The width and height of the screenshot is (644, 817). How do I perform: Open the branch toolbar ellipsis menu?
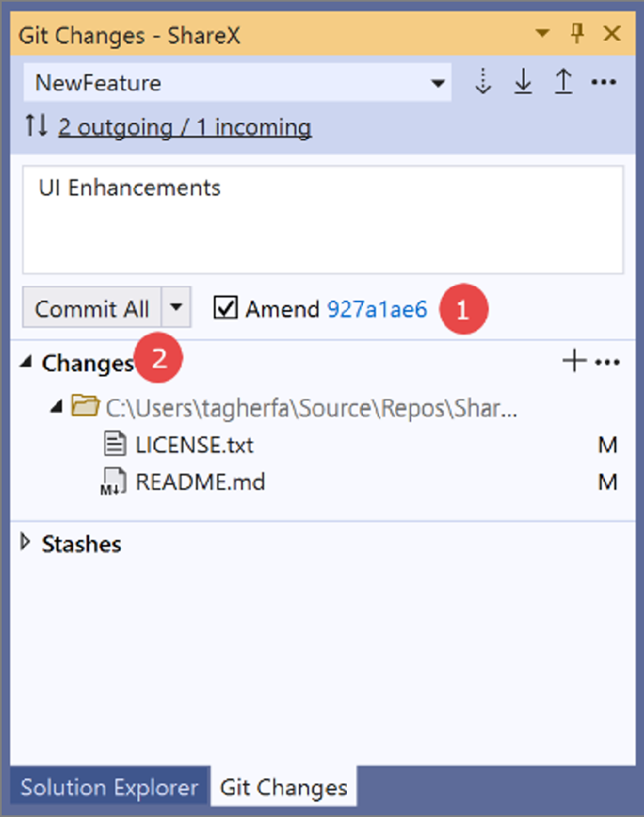point(603,83)
